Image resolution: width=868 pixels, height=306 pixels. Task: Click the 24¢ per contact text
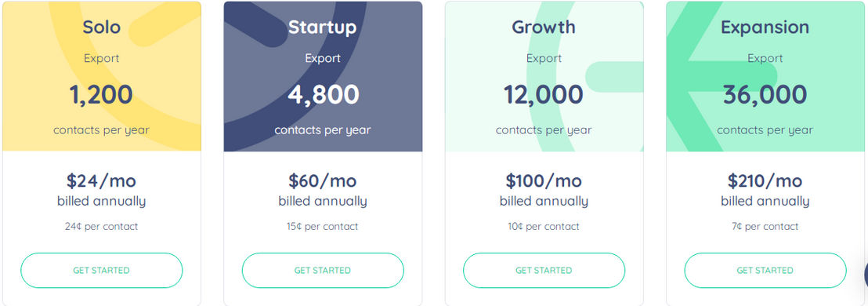(x=101, y=226)
